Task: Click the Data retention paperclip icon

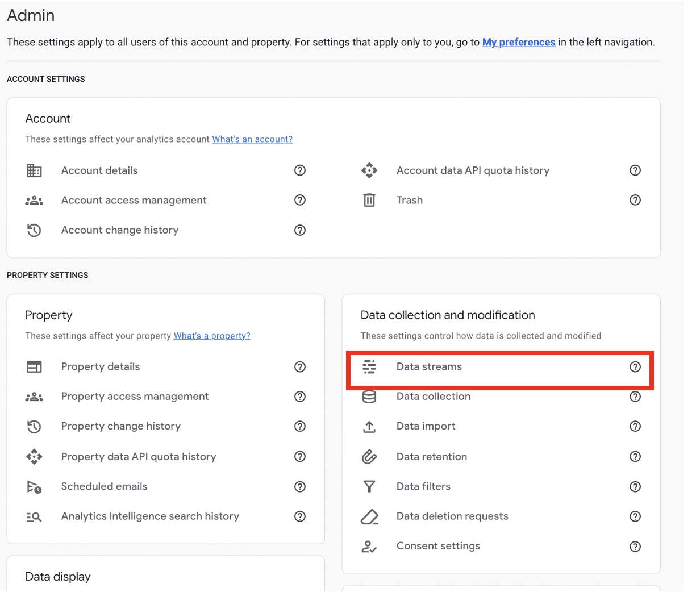Action: pyautogui.click(x=370, y=456)
